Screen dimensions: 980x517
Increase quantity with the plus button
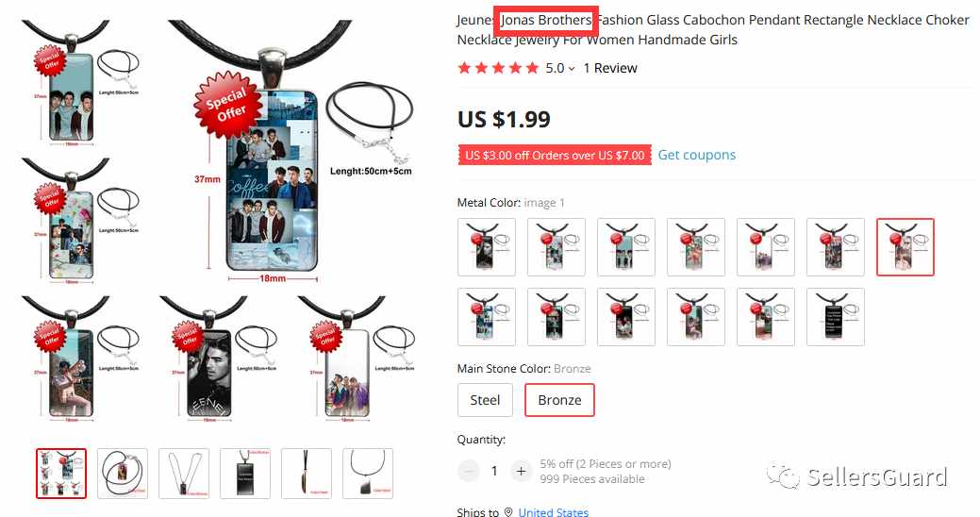coord(521,471)
